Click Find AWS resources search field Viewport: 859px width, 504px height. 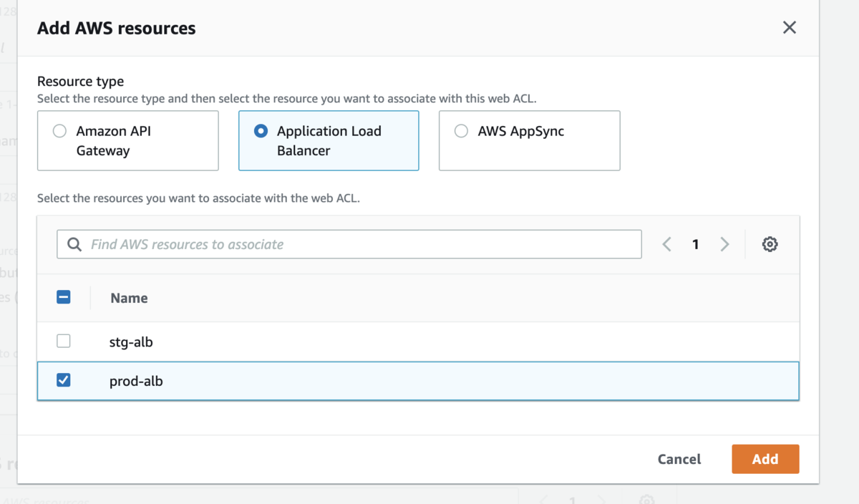click(x=358, y=244)
